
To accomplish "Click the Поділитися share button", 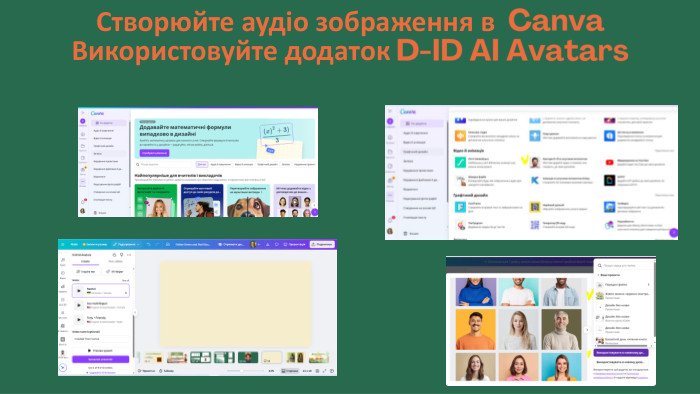I will point(322,245).
